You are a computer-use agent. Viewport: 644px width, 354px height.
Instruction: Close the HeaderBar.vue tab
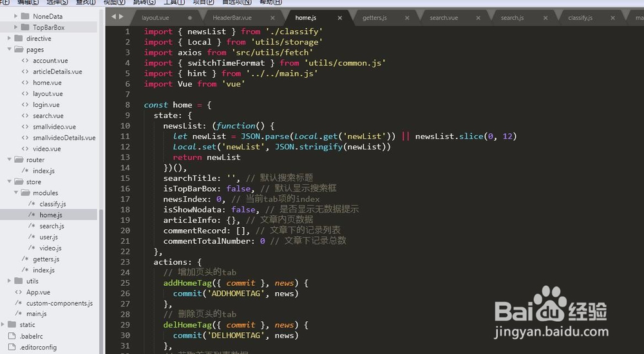click(x=272, y=18)
